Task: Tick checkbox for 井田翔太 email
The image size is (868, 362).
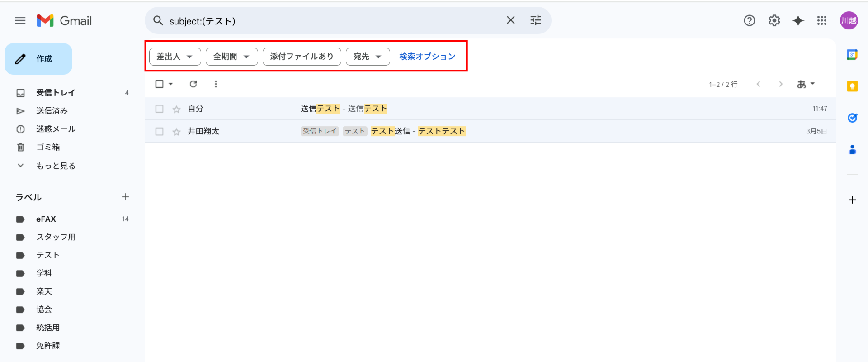Action: 159,132
